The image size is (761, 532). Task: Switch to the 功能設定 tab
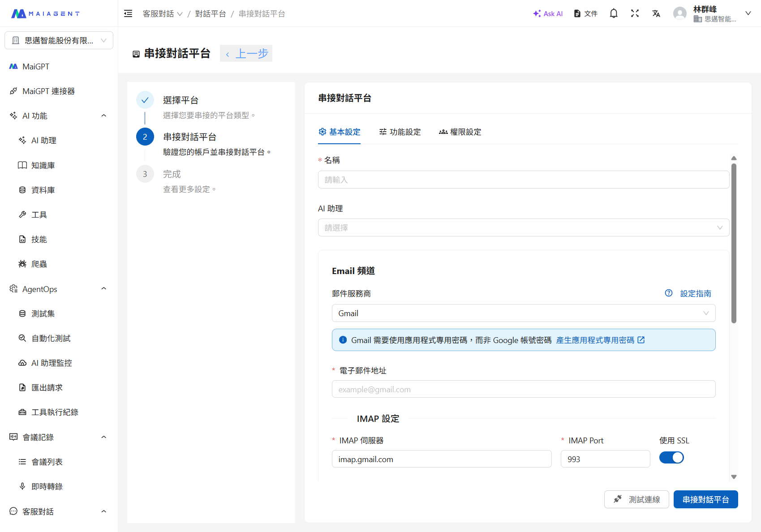400,132
